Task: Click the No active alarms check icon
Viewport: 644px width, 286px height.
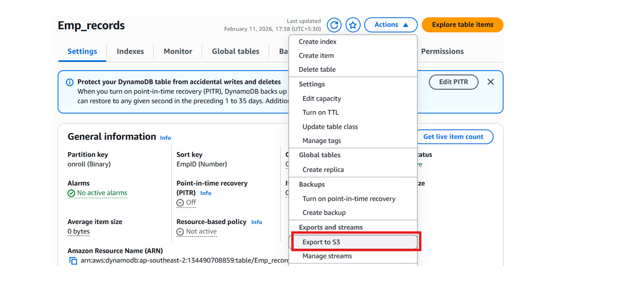Action: (71, 193)
